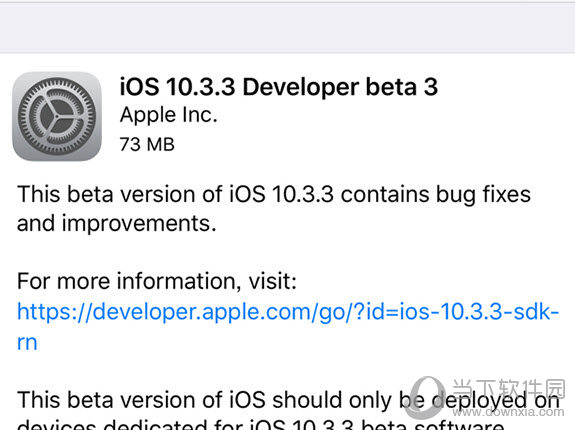The height and width of the screenshot is (430, 575).
Task: Click the text "This beta version of iOS should only be deployed on"
Action: (288, 400)
